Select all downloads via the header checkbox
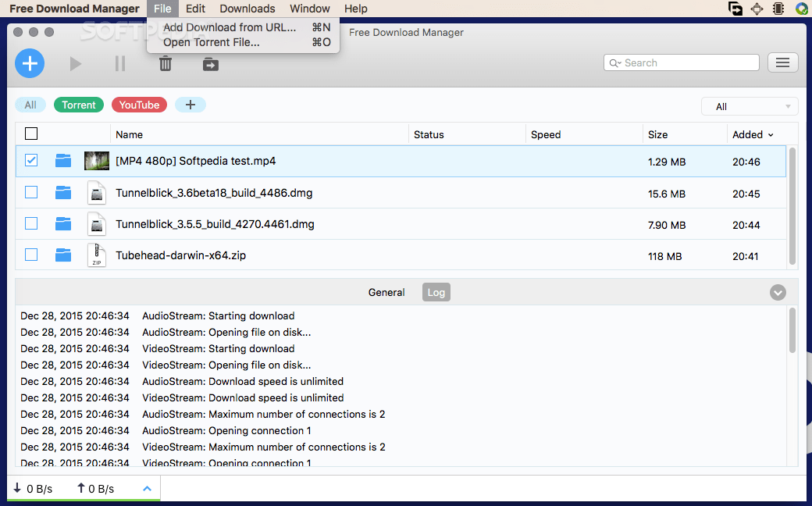This screenshot has width=812, height=506. pos(31,134)
